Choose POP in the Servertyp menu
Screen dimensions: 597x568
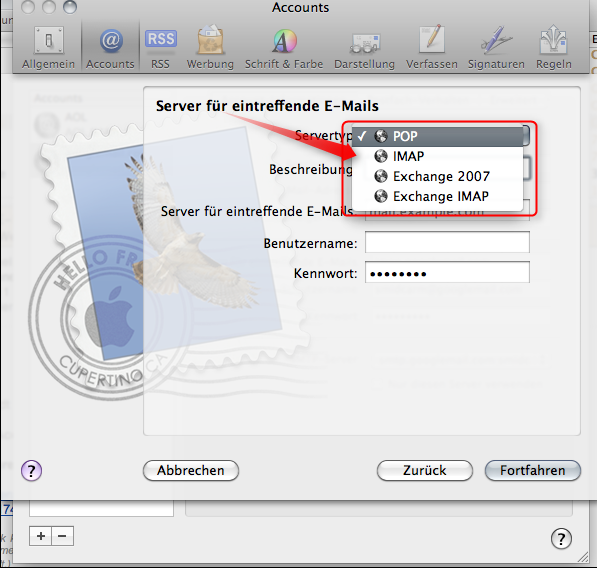437,136
